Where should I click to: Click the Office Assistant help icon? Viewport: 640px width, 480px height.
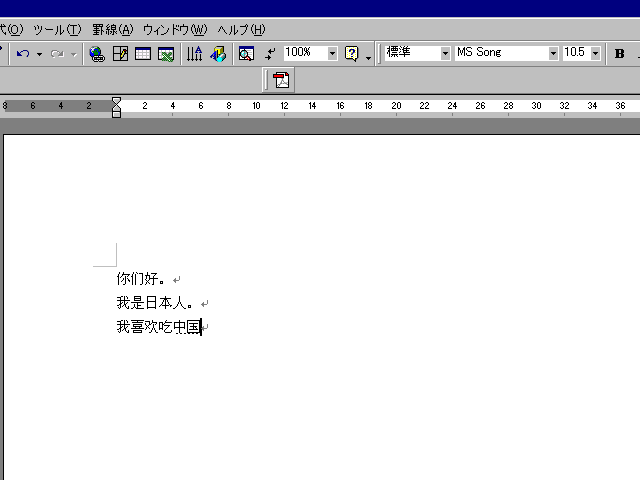pyautogui.click(x=351, y=53)
